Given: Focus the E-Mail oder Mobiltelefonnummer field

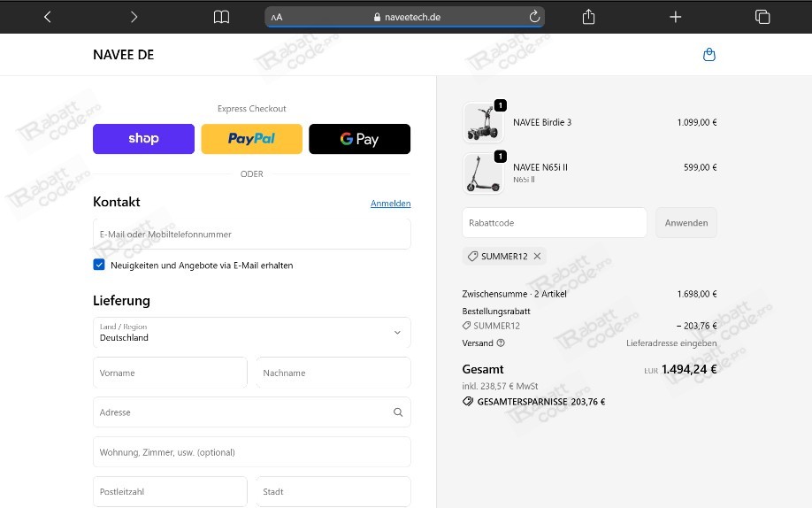Looking at the screenshot, I should tap(252, 234).
